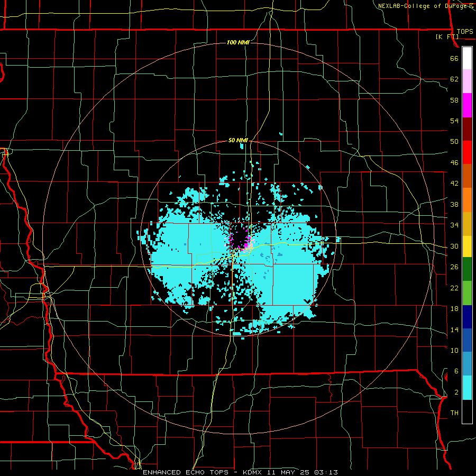The height and width of the screenshot is (476, 476).
Task: Click the "46" legend value
Action: [x=454, y=163]
